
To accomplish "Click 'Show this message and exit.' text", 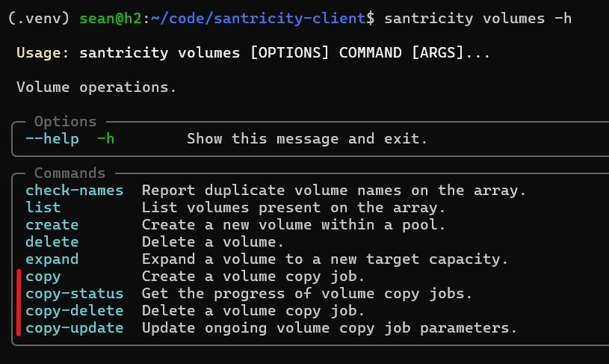I will pos(307,139).
